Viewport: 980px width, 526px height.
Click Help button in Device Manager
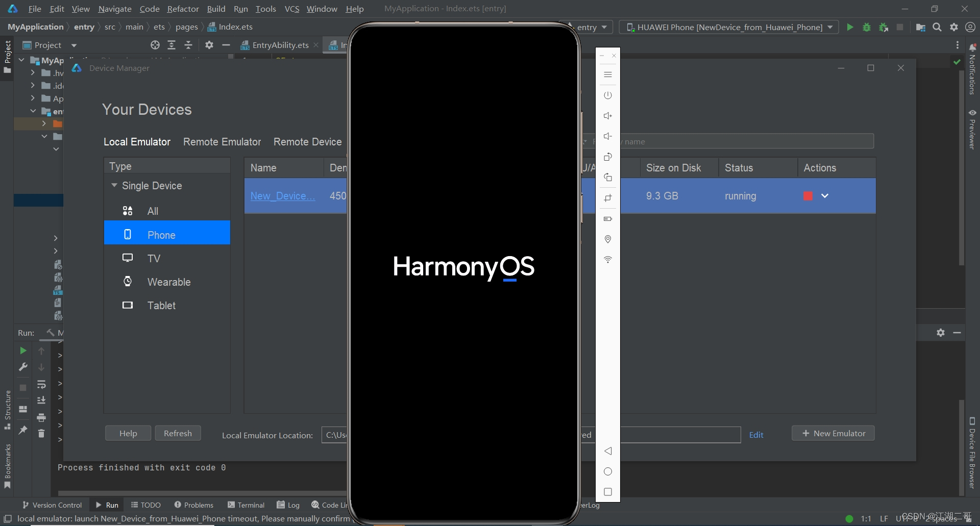click(x=128, y=433)
